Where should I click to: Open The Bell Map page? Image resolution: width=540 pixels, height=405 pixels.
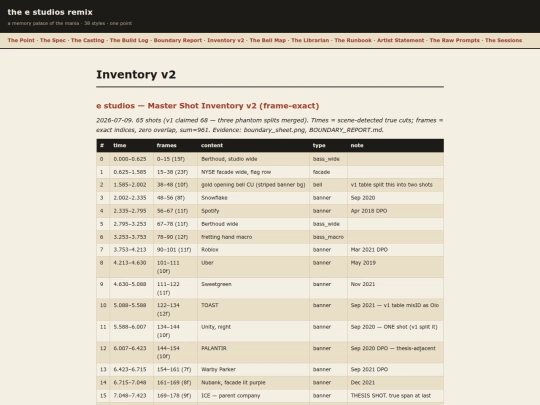click(x=268, y=40)
